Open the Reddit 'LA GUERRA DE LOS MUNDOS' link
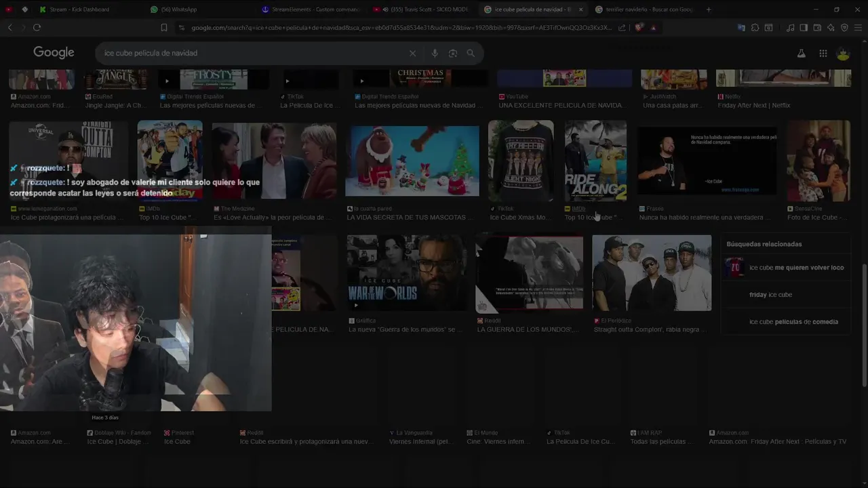 (528, 329)
